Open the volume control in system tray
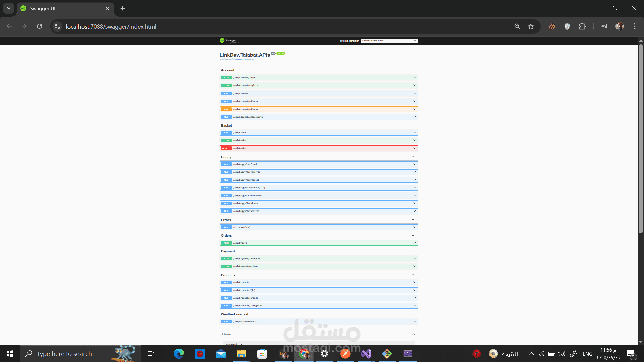The width and height of the screenshot is (644, 362). click(x=561, y=354)
